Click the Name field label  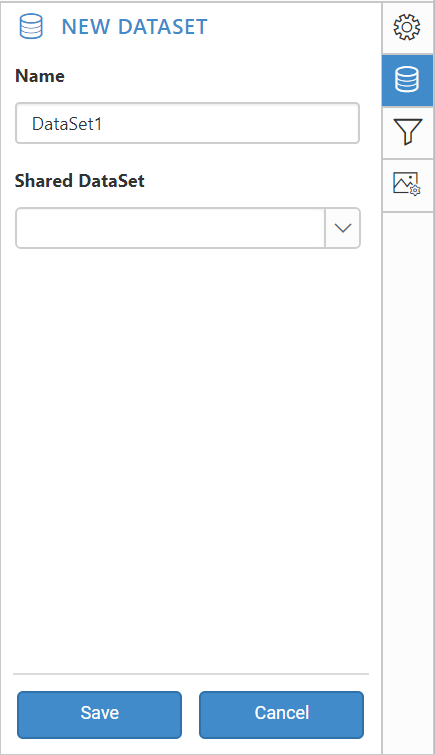pyautogui.click(x=40, y=76)
